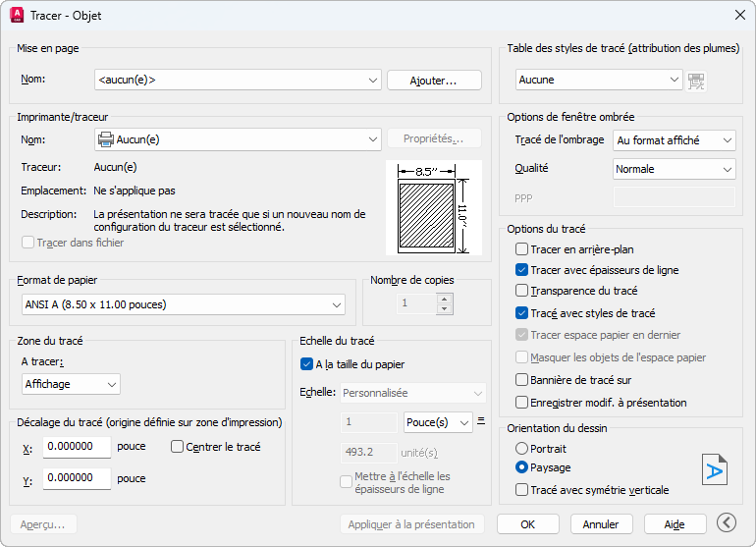The width and height of the screenshot is (756, 547).
Task: Open Aide for the plot dialog
Action: pyautogui.click(x=675, y=524)
